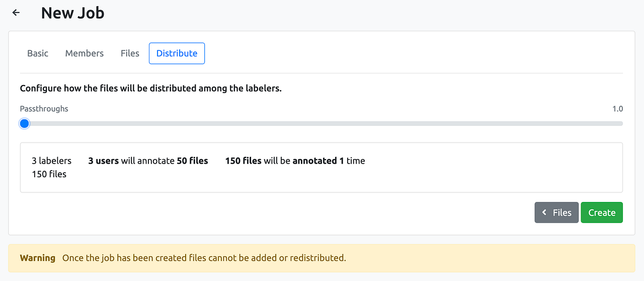Click the Passthroughs slider handle
This screenshot has width=644, height=281.
coord(24,123)
